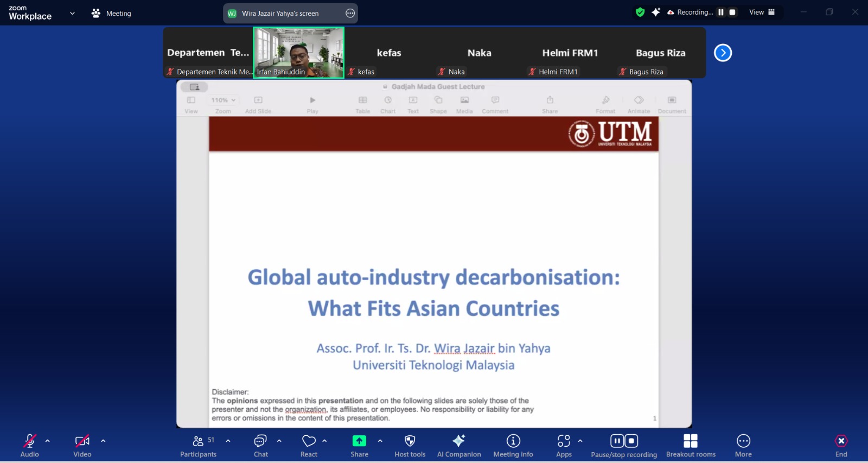This screenshot has height=463, width=868.
Task: Expand options arrow next to Participants
Action: click(228, 441)
